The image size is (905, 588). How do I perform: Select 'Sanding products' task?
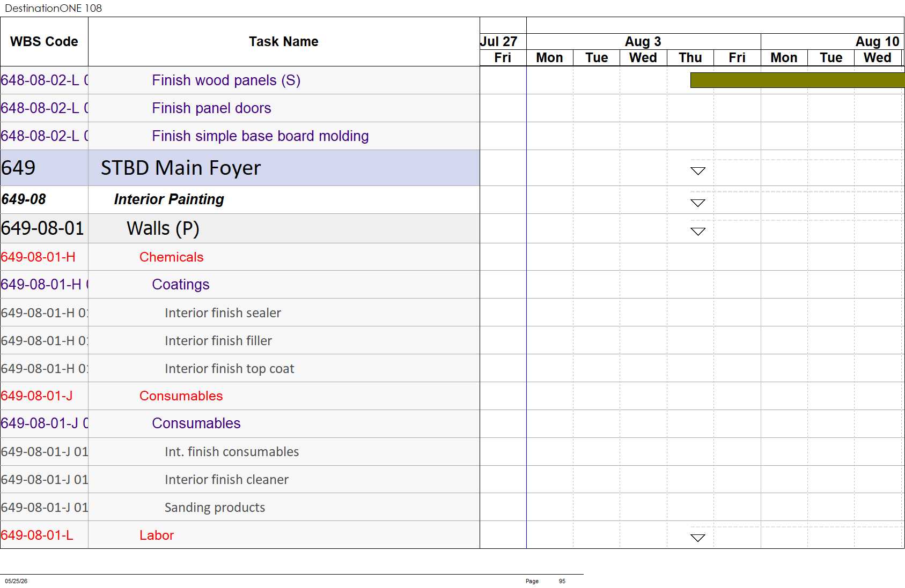tap(215, 507)
